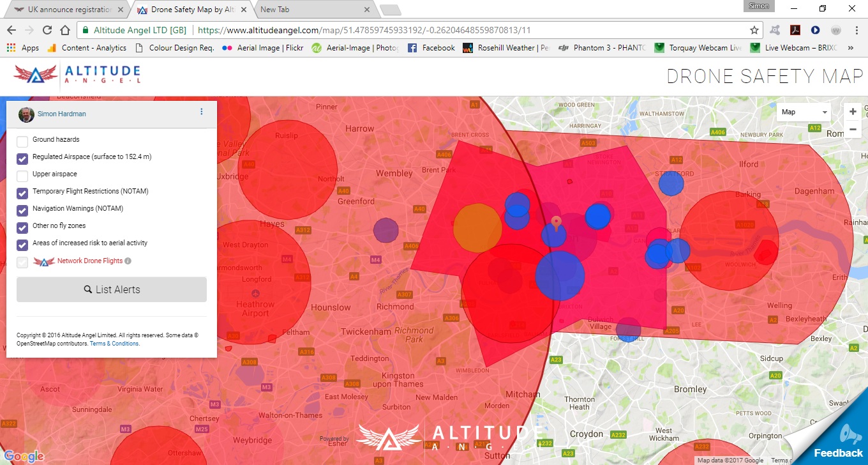Screen dimensions: 868x465
Task: Click the Heathrow Airport marker on the map
Action: (x=255, y=293)
